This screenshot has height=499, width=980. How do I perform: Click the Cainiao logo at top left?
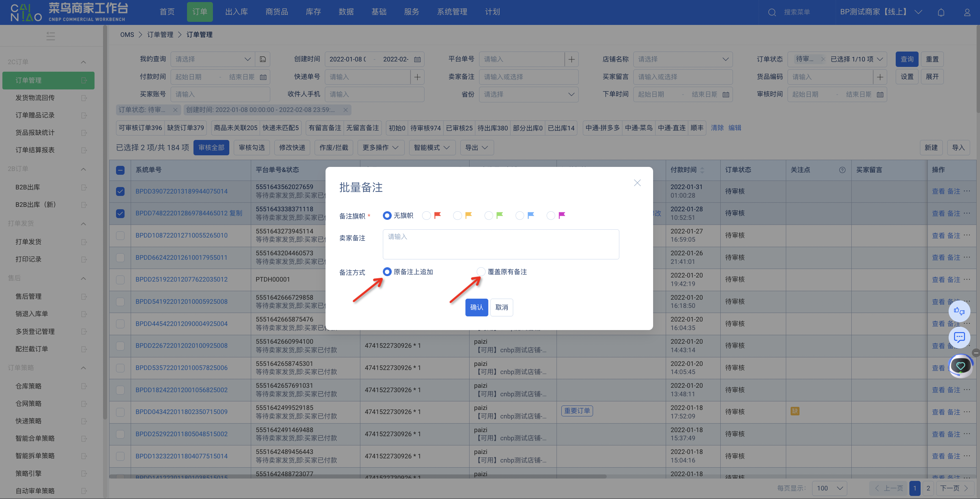click(26, 13)
